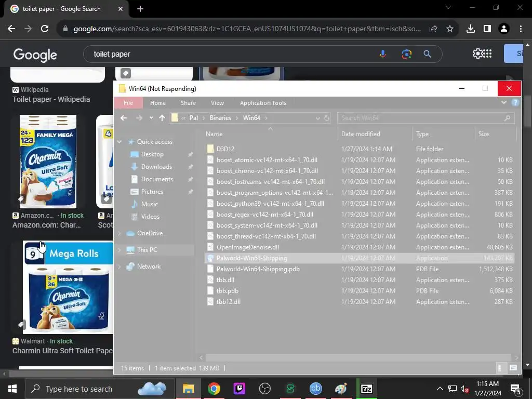
Task: Open the View ribbon tab
Action: point(217,103)
